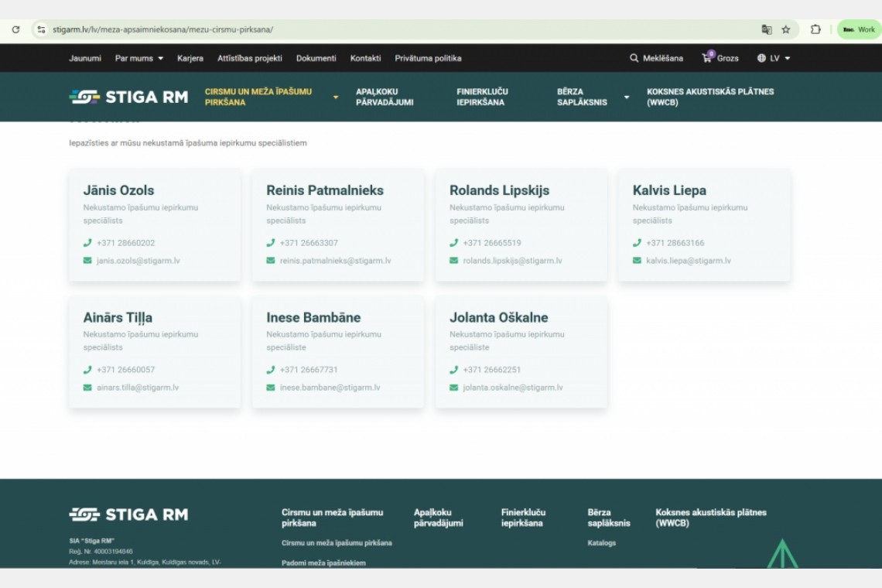
Task: Expand the Bērza saplāksnis dropdown arrow
Action: 627,97
